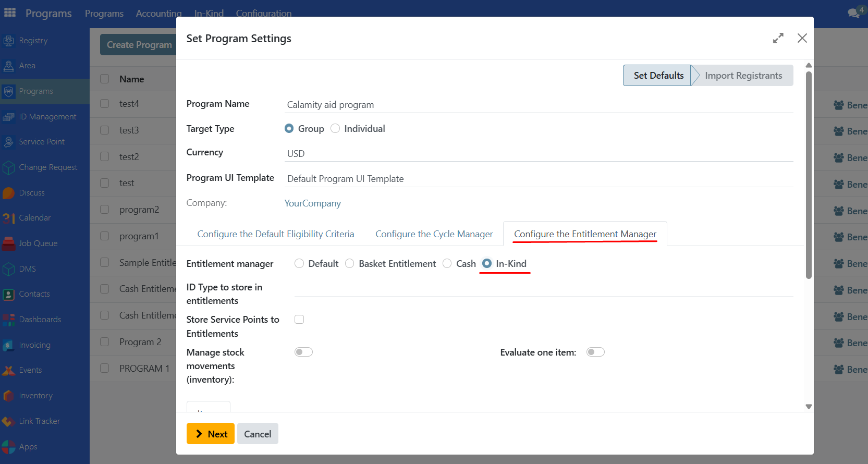Image resolution: width=868 pixels, height=464 pixels.
Task: Expand the dialog to full screen
Action: click(x=778, y=38)
